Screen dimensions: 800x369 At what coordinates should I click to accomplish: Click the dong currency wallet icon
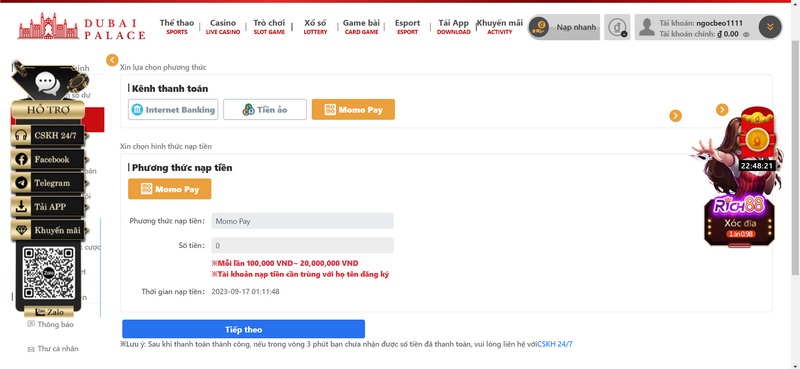pos(617,27)
